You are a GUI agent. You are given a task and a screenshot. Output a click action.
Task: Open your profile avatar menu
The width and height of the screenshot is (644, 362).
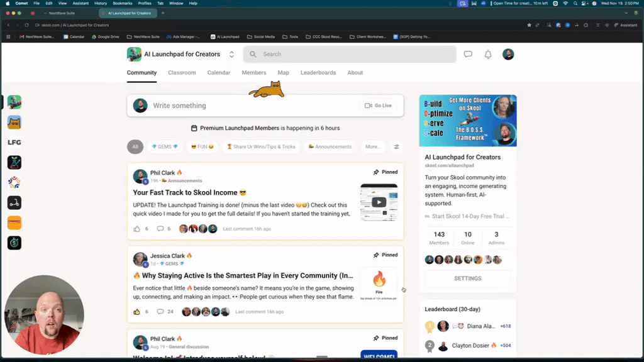click(x=508, y=54)
